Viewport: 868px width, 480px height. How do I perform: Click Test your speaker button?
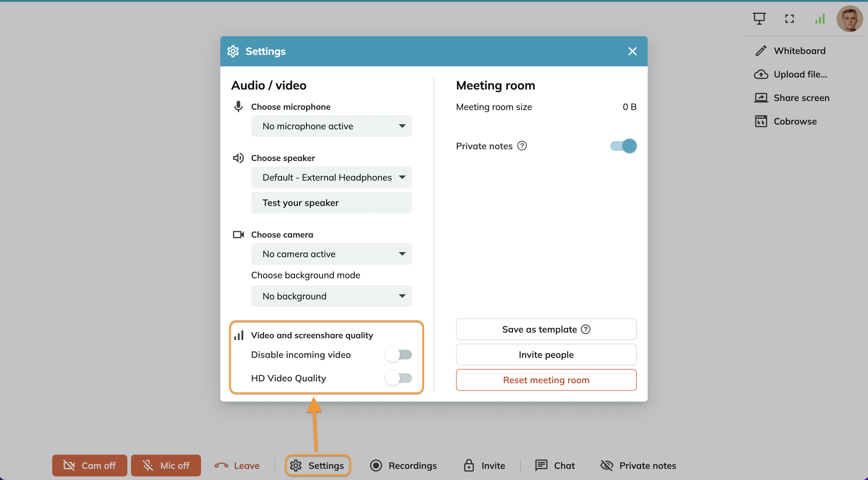(x=331, y=203)
